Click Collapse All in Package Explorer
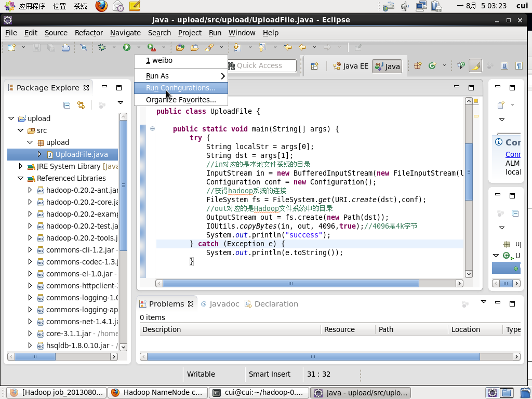The image size is (532, 399). click(x=66, y=105)
